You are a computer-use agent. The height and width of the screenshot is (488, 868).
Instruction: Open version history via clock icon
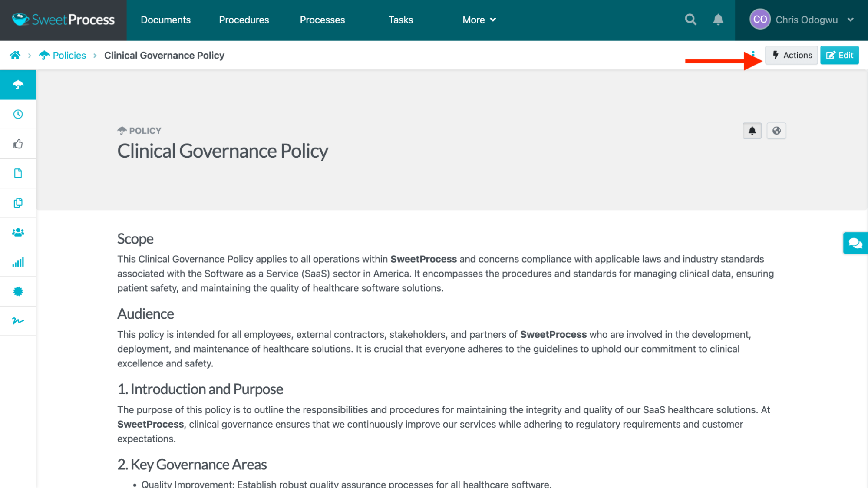(18, 114)
